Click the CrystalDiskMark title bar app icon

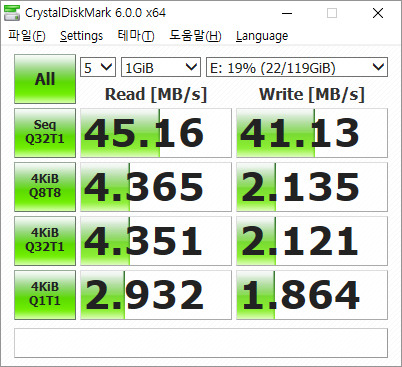12,13
